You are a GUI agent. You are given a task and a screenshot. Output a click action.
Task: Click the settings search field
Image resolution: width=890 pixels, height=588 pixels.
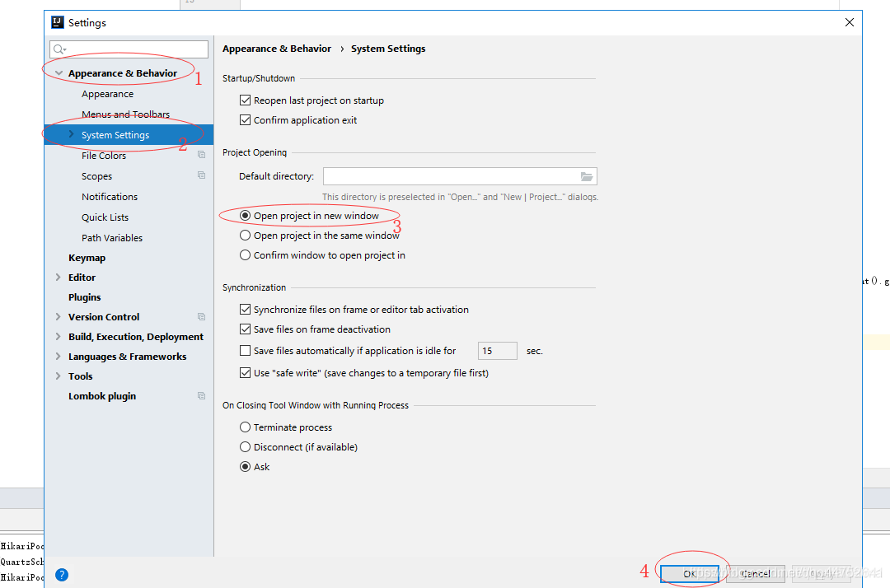pyautogui.click(x=129, y=49)
